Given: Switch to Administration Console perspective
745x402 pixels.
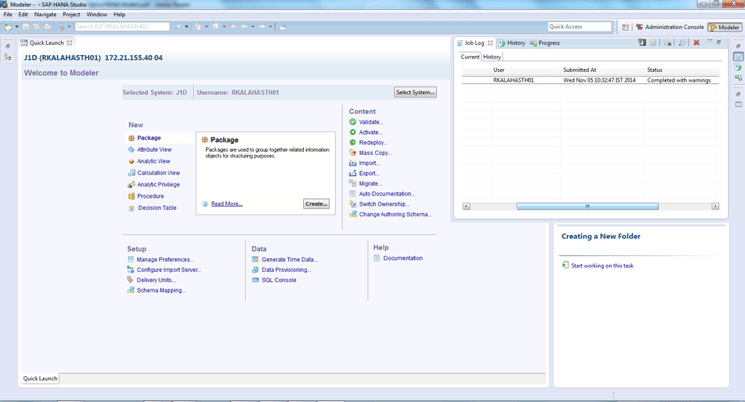Looking at the screenshot, I should (670, 27).
